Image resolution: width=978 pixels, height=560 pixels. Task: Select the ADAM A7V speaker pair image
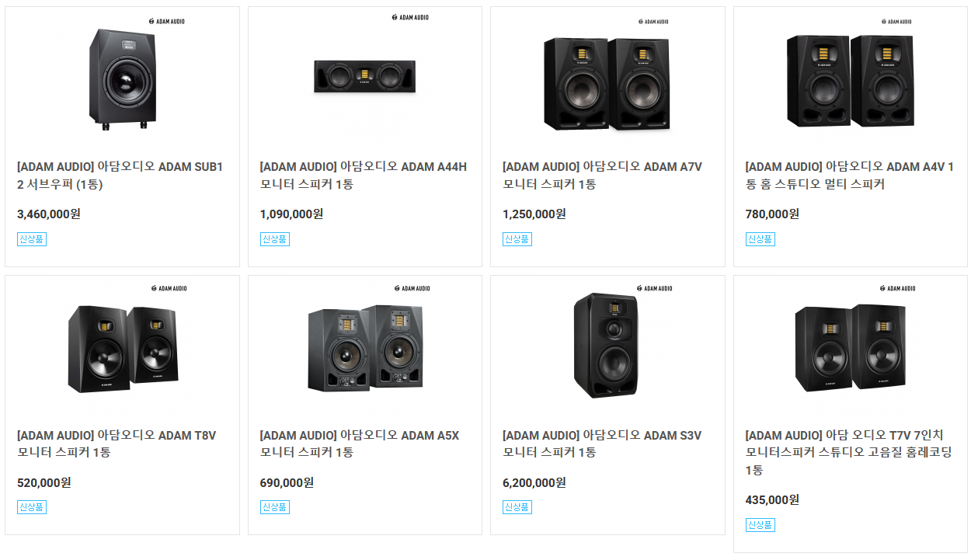607,84
